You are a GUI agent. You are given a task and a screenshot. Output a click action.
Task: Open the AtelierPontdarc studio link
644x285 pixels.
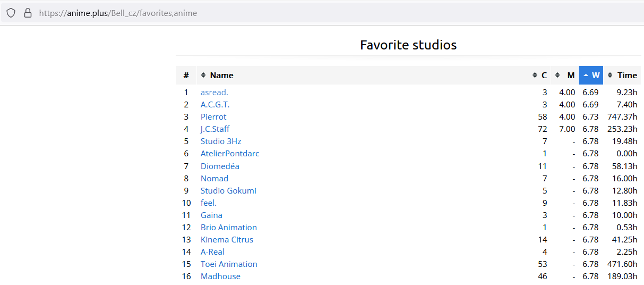230,154
